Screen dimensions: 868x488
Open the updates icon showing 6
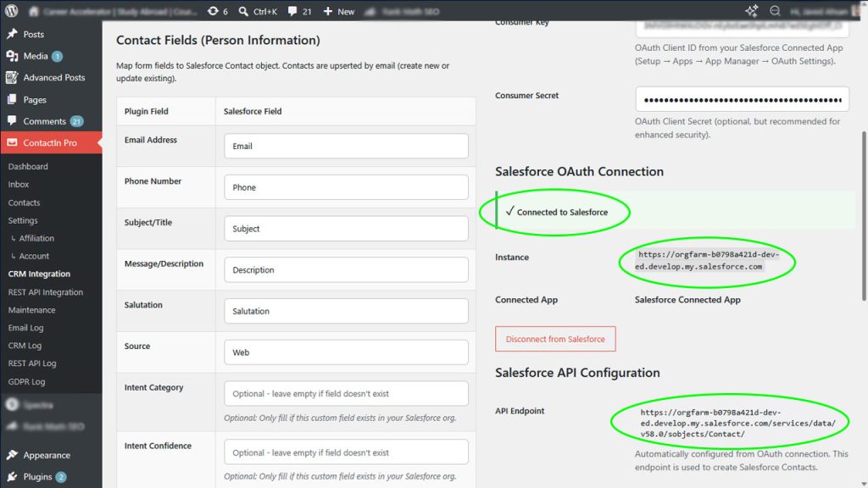[213, 11]
